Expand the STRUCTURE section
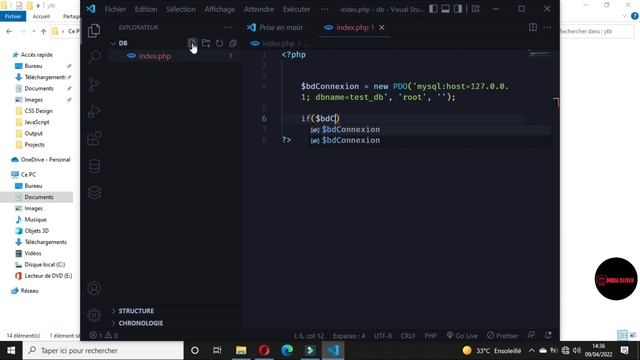 (x=136, y=311)
